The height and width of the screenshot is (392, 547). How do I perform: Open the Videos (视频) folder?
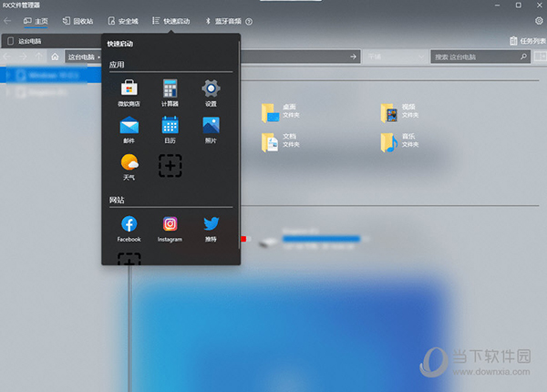(x=399, y=112)
